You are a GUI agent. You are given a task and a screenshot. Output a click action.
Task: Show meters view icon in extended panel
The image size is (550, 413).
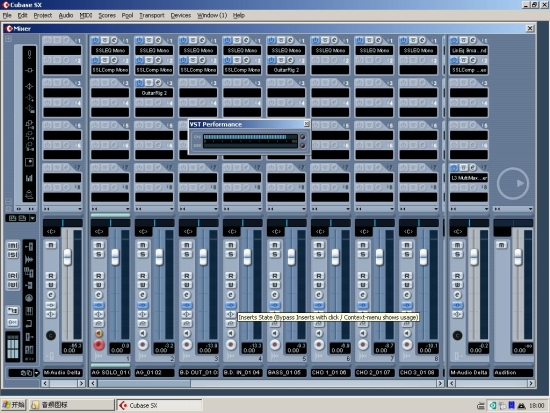point(29,178)
